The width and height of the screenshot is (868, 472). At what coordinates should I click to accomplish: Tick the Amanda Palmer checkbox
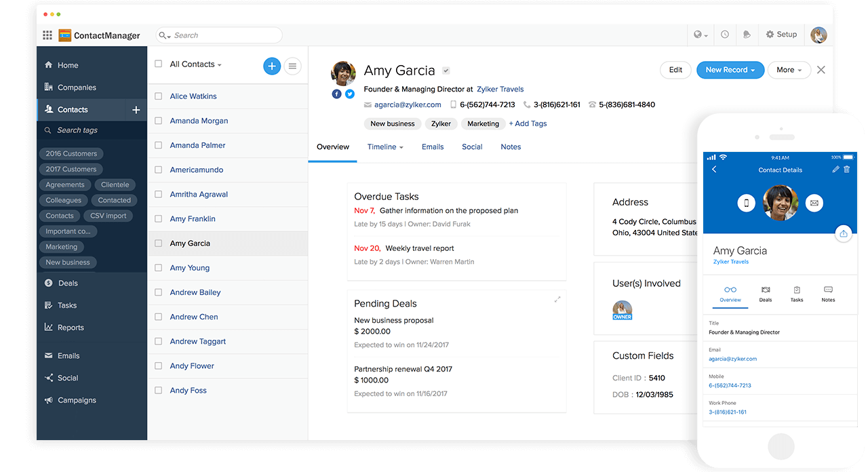coord(158,145)
